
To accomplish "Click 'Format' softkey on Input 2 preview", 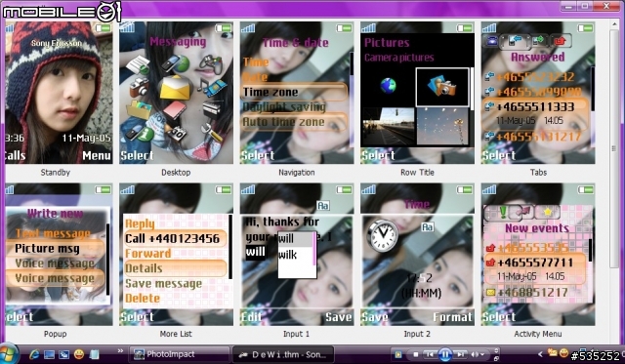I will [453, 317].
